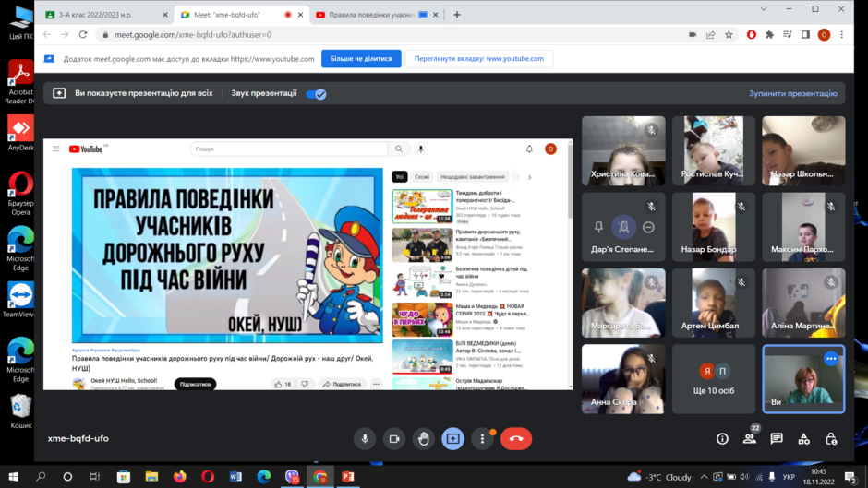Select Ростислав Куч... video tile

click(714, 150)
